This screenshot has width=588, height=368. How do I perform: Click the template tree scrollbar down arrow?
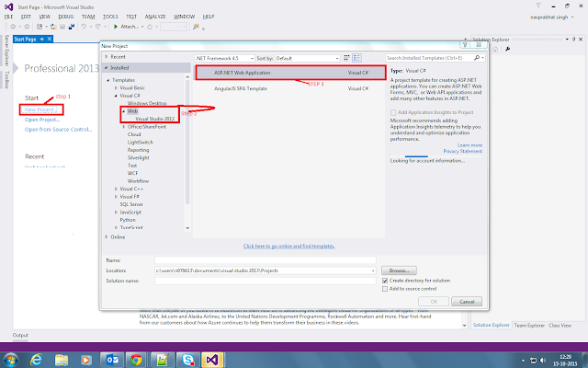pyautogui.click(x=187, y=228)
